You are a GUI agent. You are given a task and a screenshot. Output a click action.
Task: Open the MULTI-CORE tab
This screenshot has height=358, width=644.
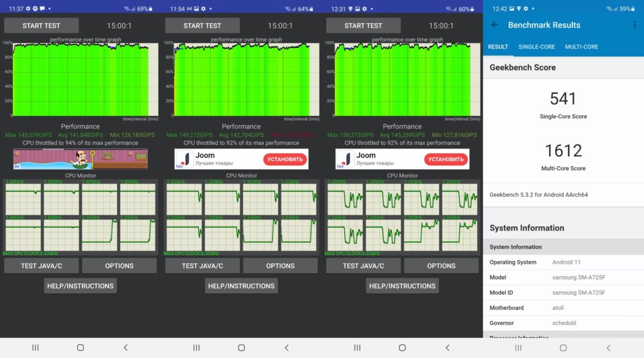tap(581, 47)
